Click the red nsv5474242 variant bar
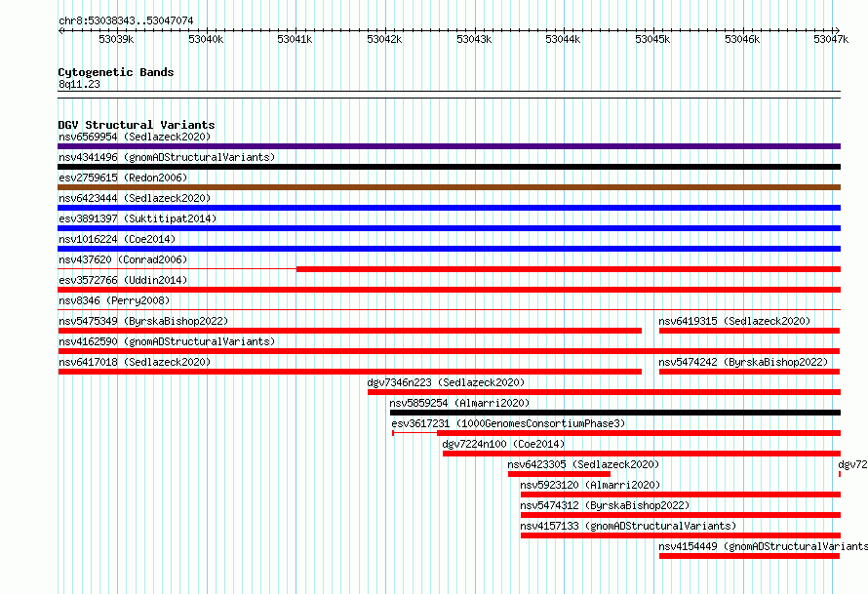This screenshot has height=594, width=868. point(750,372)
